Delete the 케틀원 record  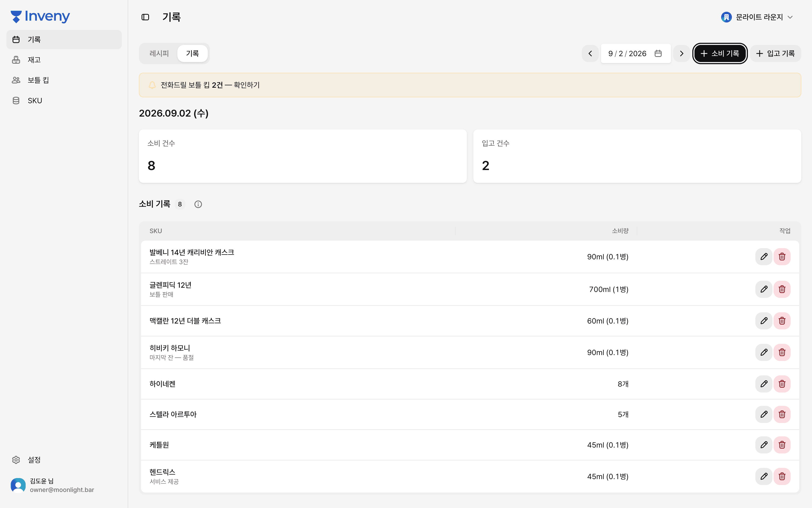pyautogui.click(x=782, y=445)
